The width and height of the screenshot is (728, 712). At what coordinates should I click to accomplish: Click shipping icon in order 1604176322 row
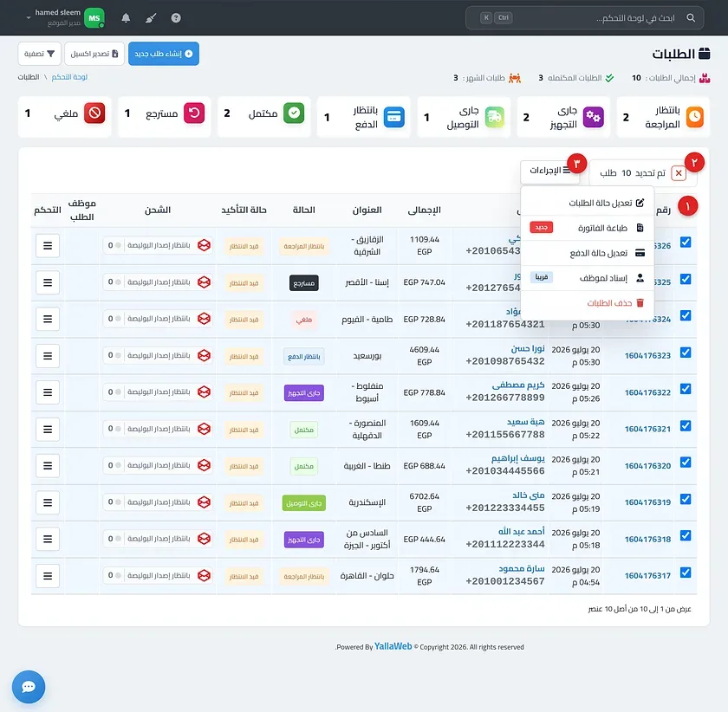coord(204,392)
